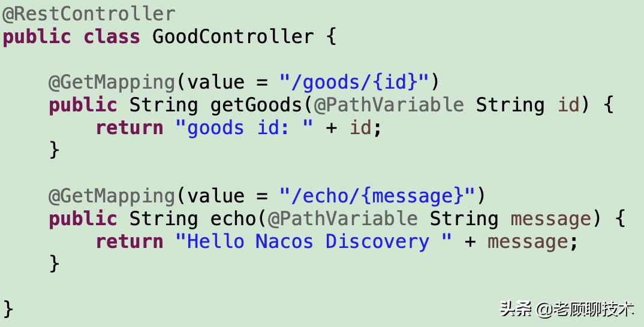Click the "/echo/{message}" path string
644x327 pixels.
pos(377,196)
